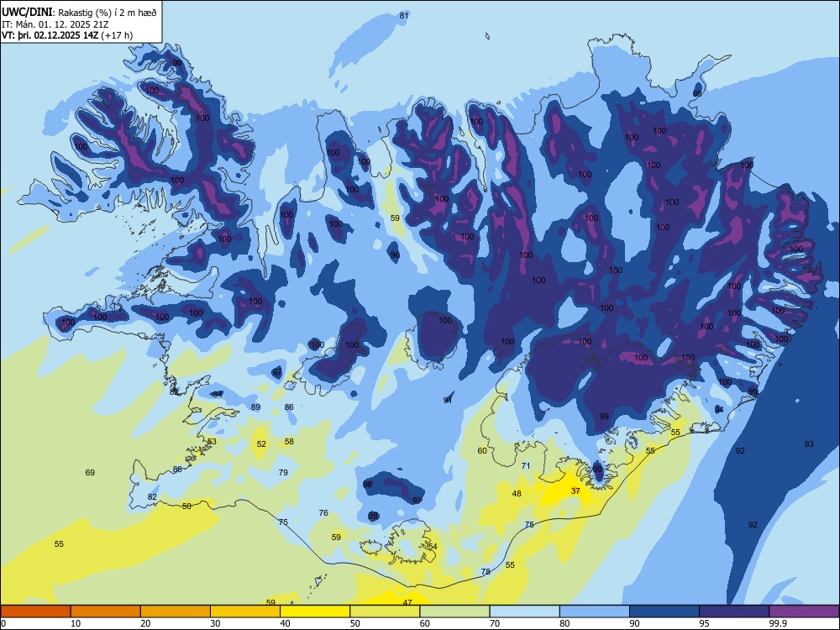Click the '81' humidity value offshore north

point(404,15)
